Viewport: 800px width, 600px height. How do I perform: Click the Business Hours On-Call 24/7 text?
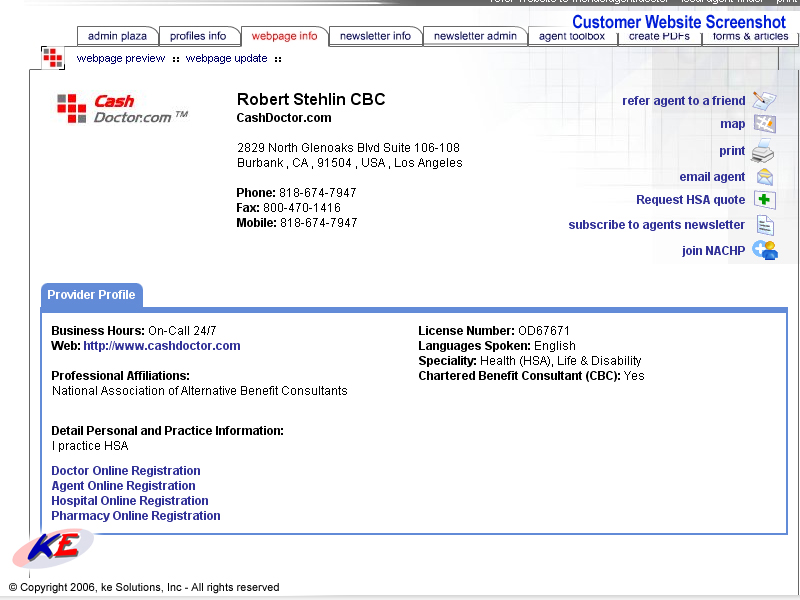point(134,331)
